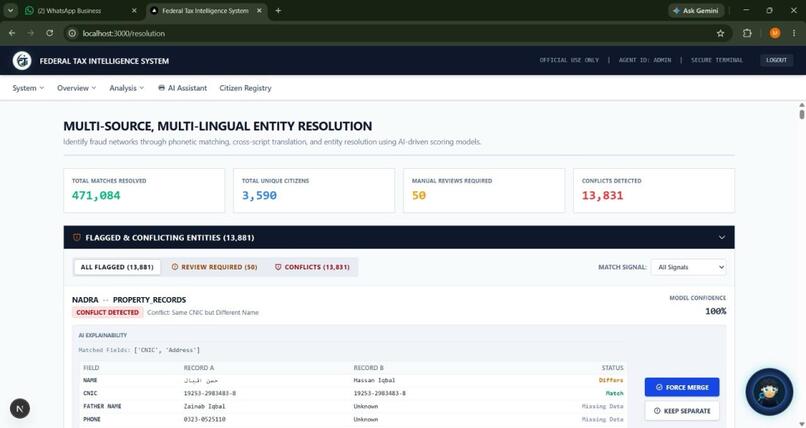Click the Ask Gemini button

[x=696, y=10]
